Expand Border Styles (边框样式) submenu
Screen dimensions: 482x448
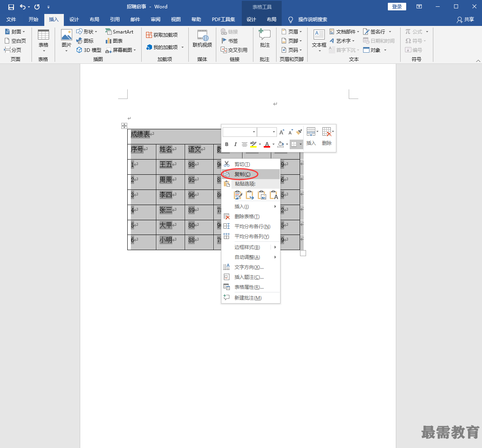tap(251, 247)
